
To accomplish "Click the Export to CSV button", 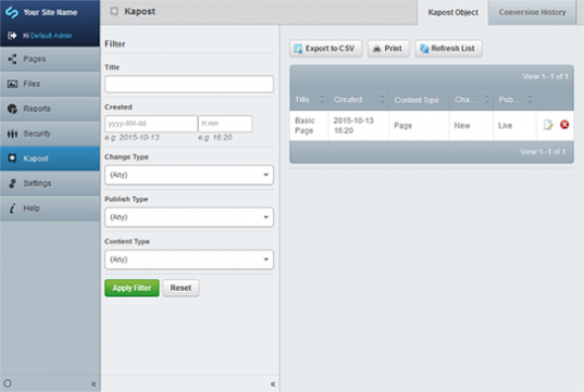I will pos(326,49).
